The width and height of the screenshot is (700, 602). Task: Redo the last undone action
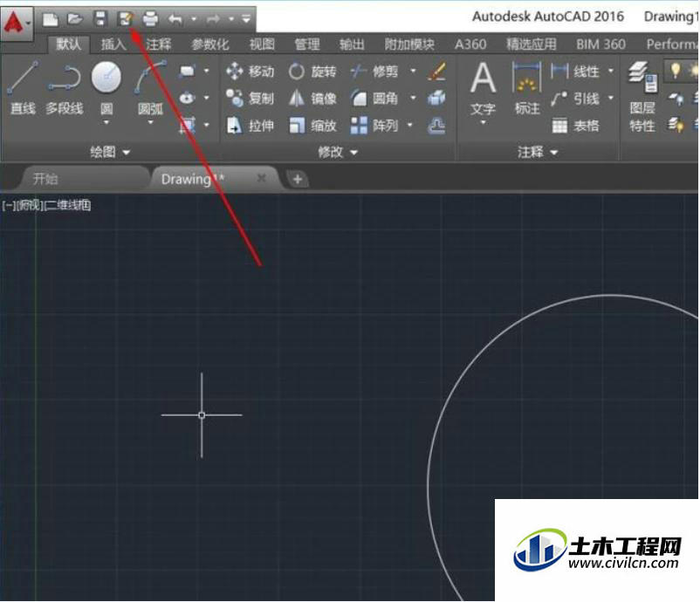[213, 19]
